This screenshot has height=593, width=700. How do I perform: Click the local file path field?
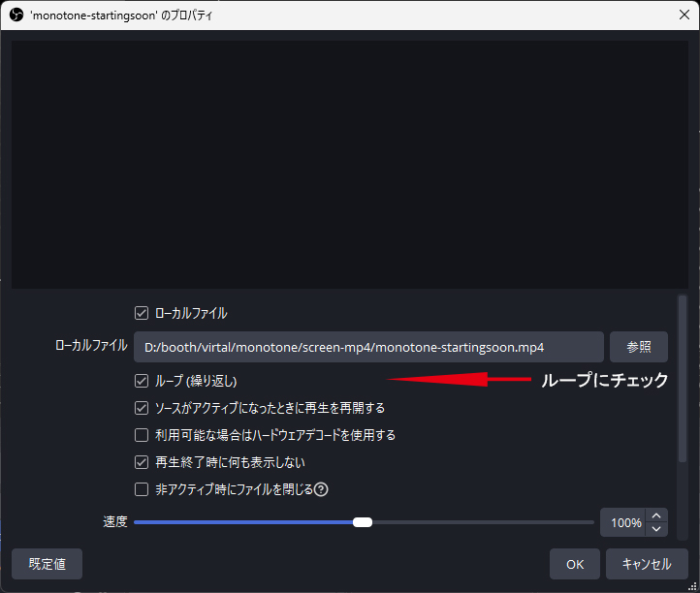click(368, 347)
